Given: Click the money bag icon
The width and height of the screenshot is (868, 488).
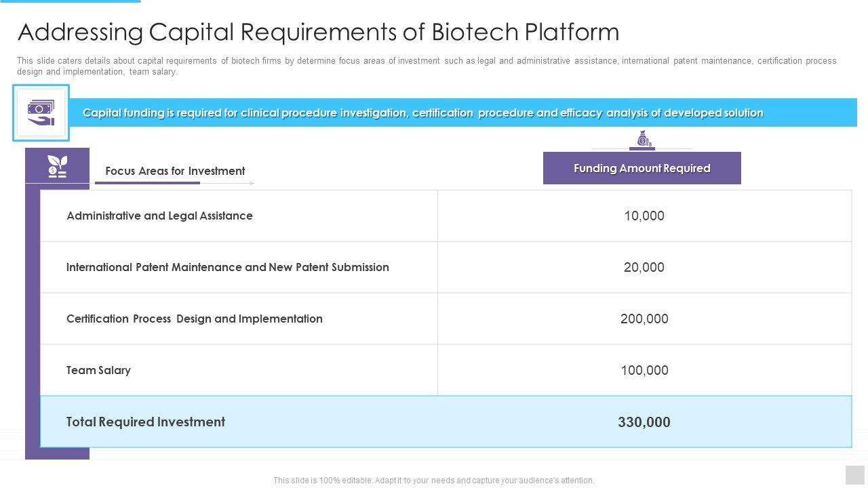Looking at the screenshot, I should tap(642, 140).
